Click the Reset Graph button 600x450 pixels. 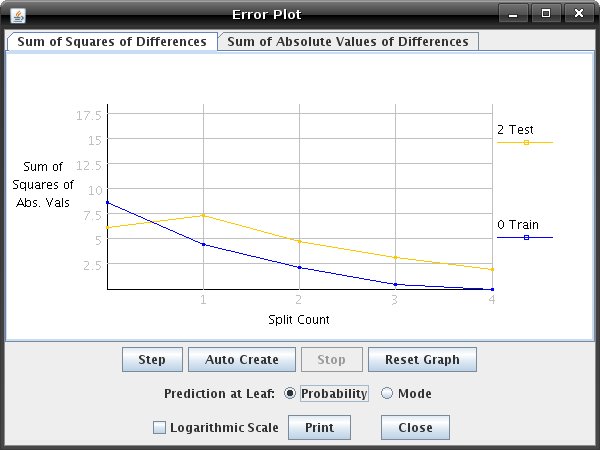point(422,360)
